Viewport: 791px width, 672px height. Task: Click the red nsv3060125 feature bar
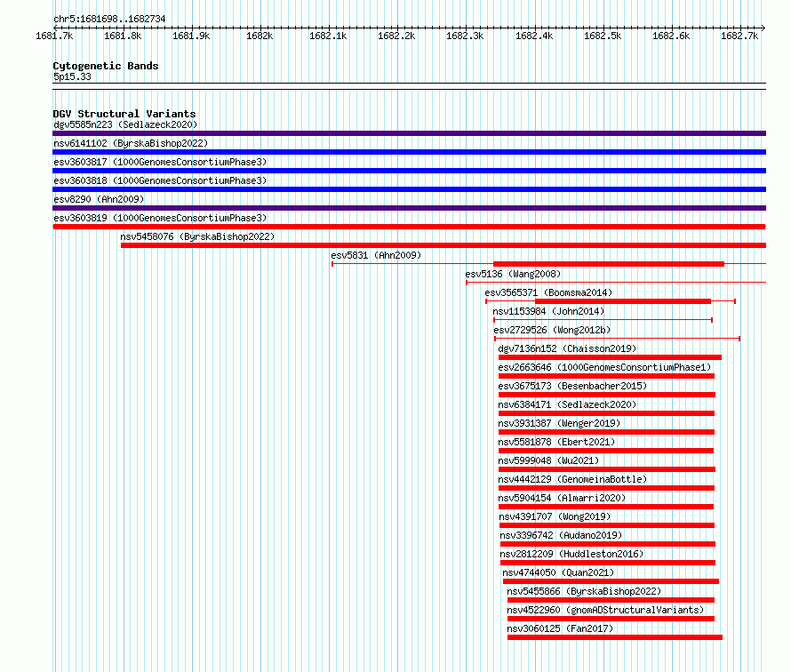615,637
